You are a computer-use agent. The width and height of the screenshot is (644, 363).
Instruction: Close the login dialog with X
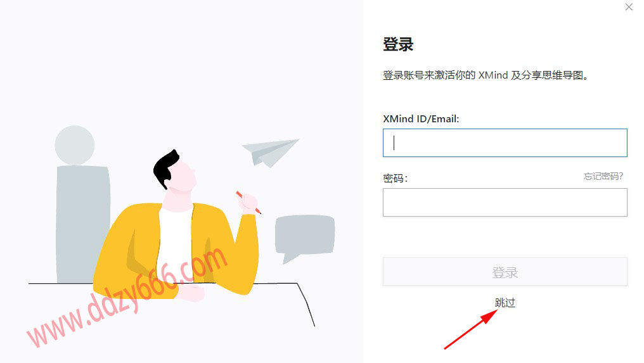[629, 7]
